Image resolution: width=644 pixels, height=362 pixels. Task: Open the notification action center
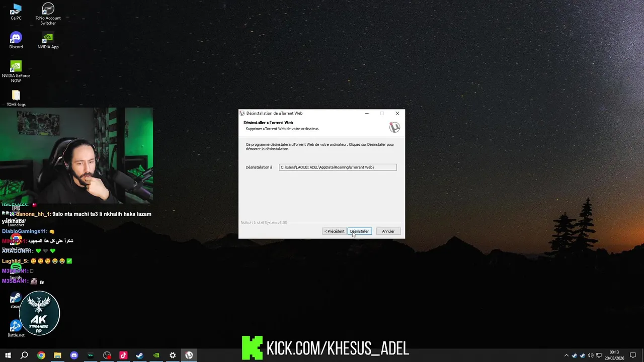[633, 355]
